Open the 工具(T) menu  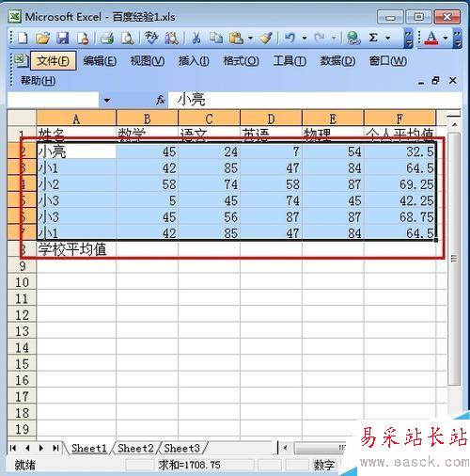[x=290, y=61]
